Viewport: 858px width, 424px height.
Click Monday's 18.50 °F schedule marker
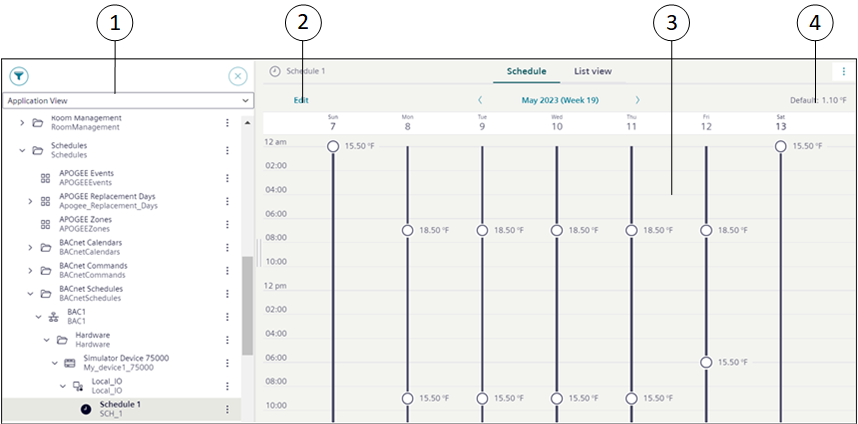tap(408, 230)
